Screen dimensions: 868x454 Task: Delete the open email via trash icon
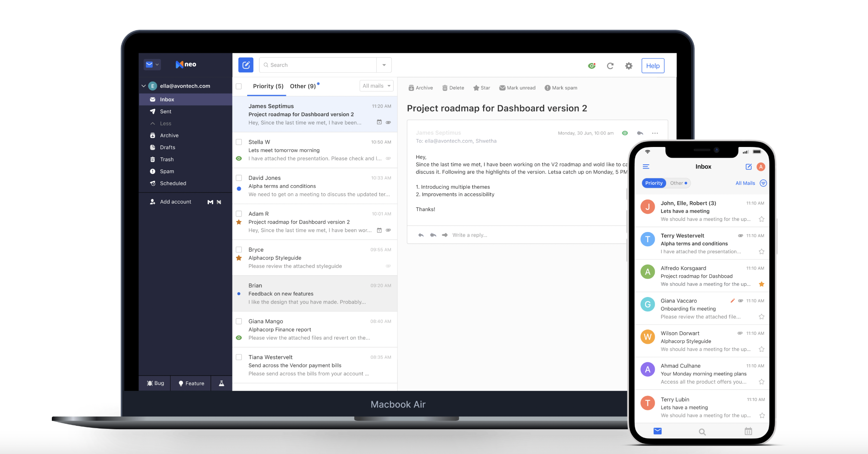pos(445,88)
